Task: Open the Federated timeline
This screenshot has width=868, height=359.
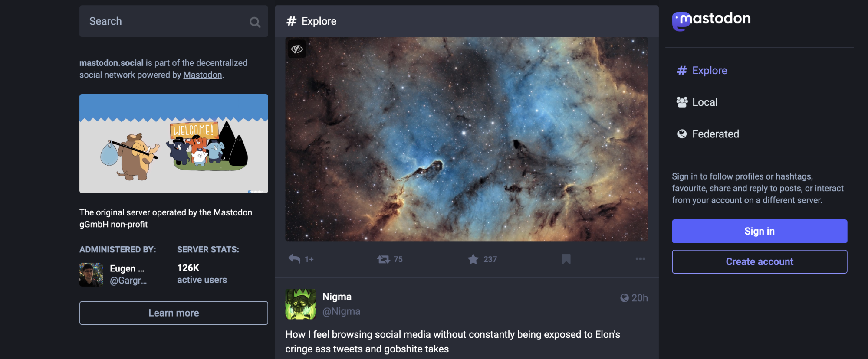Action: pyautogui.click(x=715, y=134)
